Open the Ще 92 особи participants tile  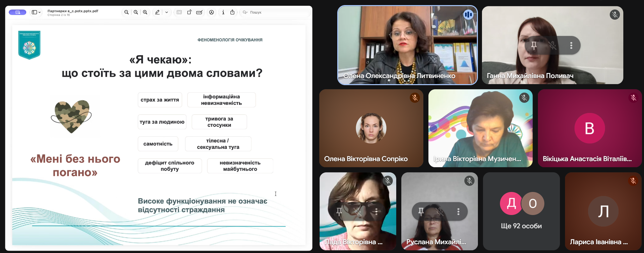pyautogui.click(x=521, y=211)
